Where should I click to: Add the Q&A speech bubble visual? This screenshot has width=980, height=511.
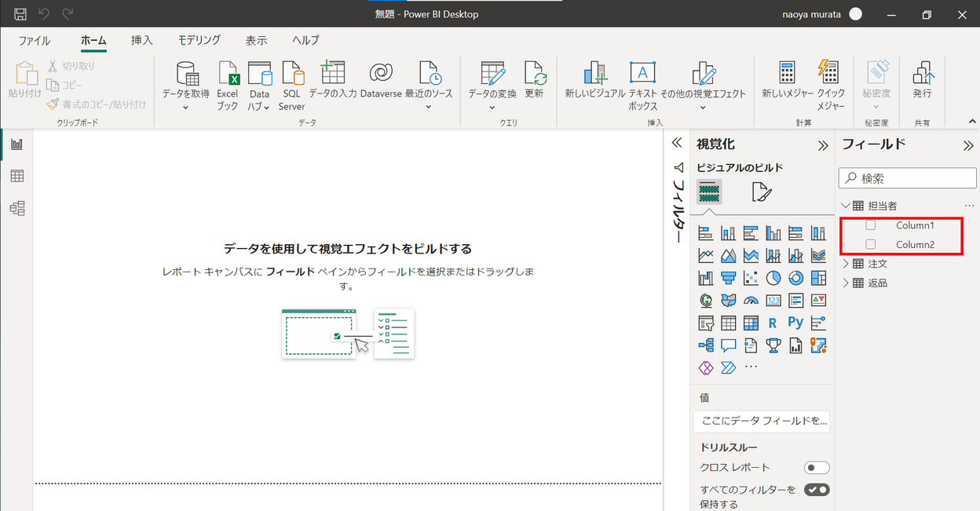pos(728,346)
